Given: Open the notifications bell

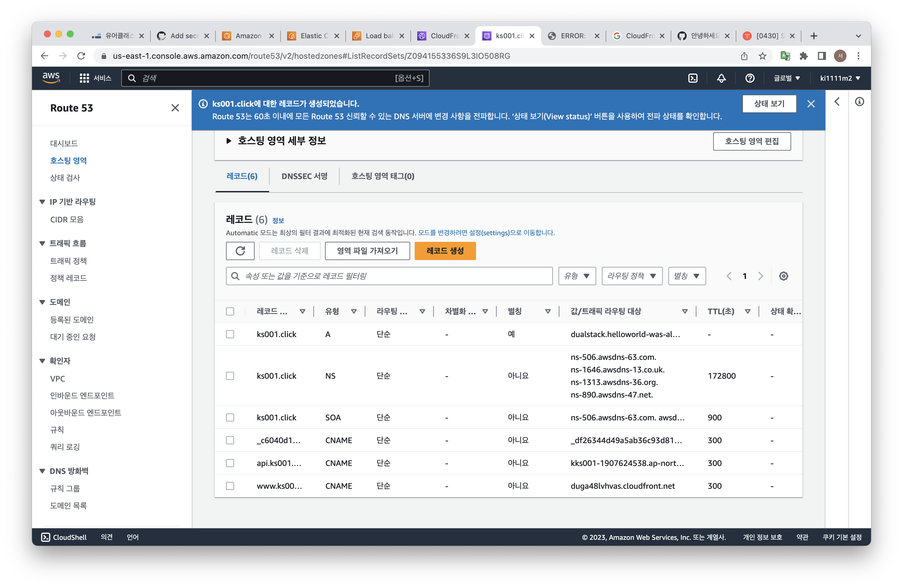Looking at the screenshot, I should [721, 78].
